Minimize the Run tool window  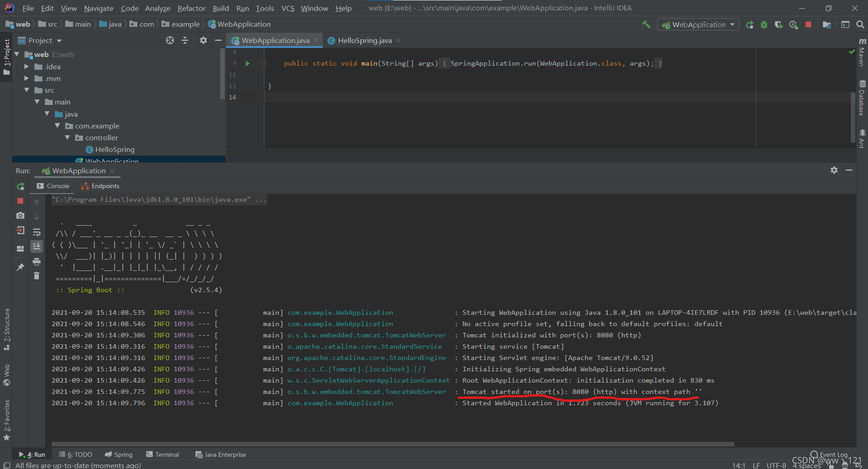click(849, 170)
